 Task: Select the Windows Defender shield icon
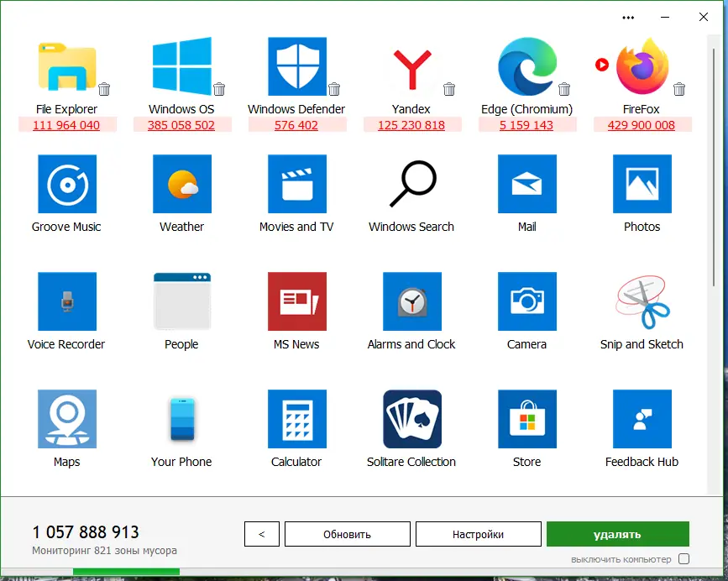coord(297,65)
